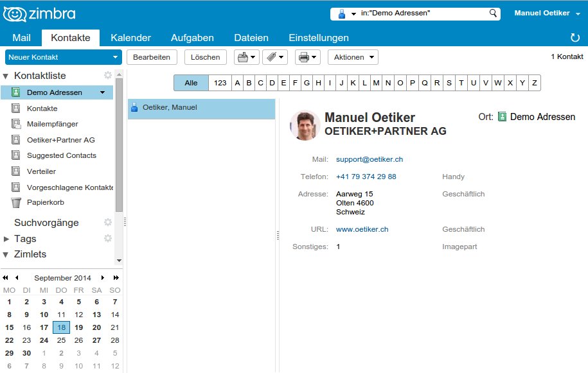Screen dimensions: 588x373
Task: Open Suchvorgänge gear options
Action: 108,222
